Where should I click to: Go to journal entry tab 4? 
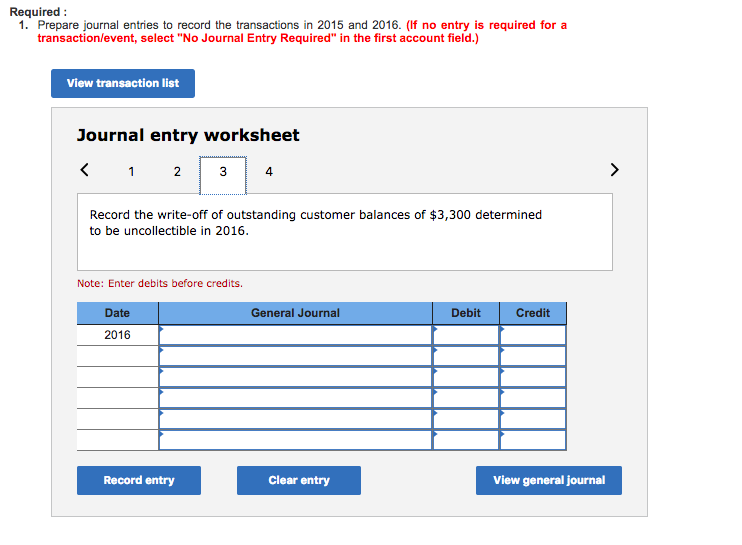(x=269, y=172)
